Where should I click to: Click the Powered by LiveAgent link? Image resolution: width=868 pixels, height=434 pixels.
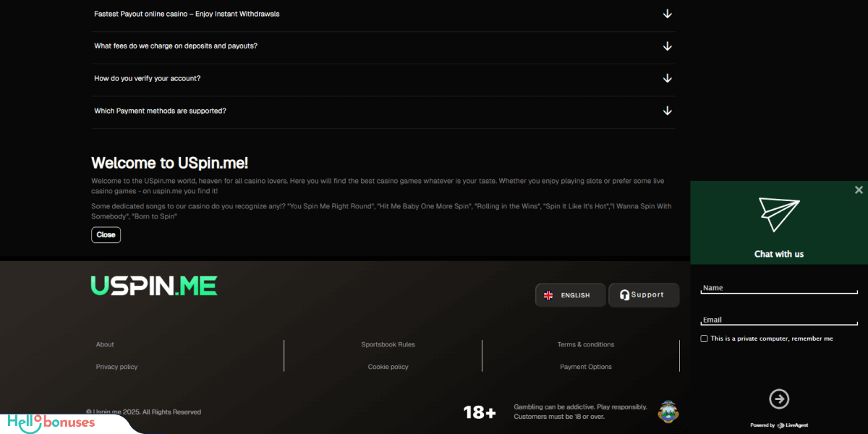click(x=779, y=425)
